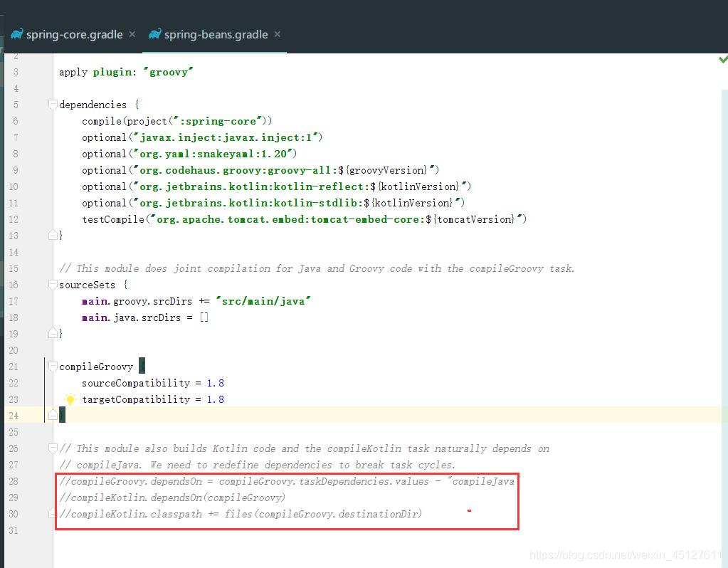Collapse the dependencies block fold marker
The height and width of the screenshot is (568, 728).
53,105
